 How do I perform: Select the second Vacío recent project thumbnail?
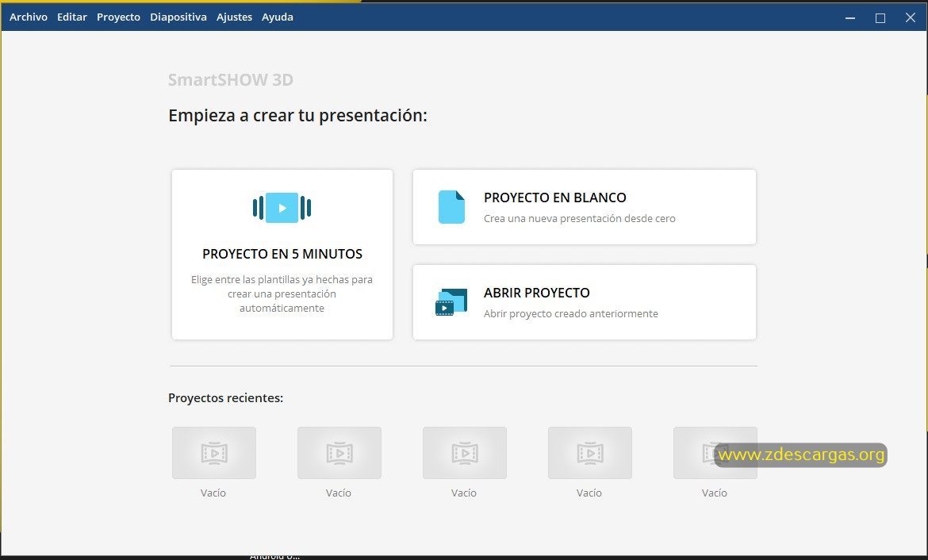[x=339, y=453]
